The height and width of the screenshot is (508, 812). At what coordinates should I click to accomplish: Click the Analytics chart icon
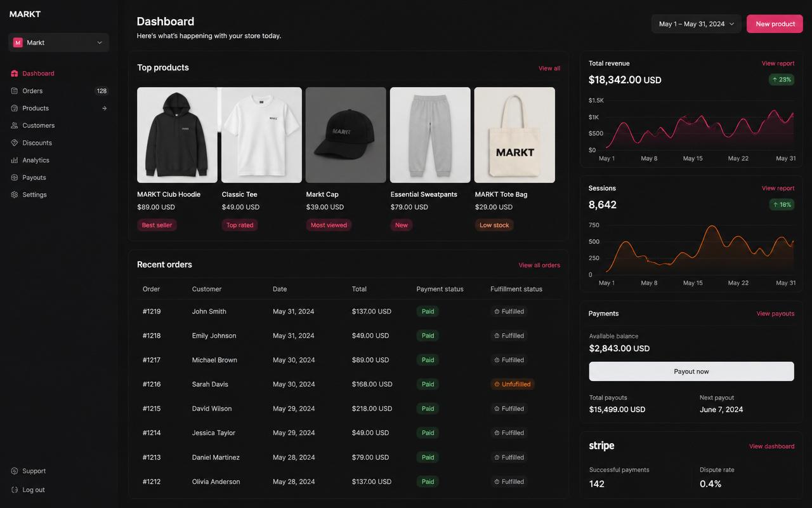[x=15, y=160]
